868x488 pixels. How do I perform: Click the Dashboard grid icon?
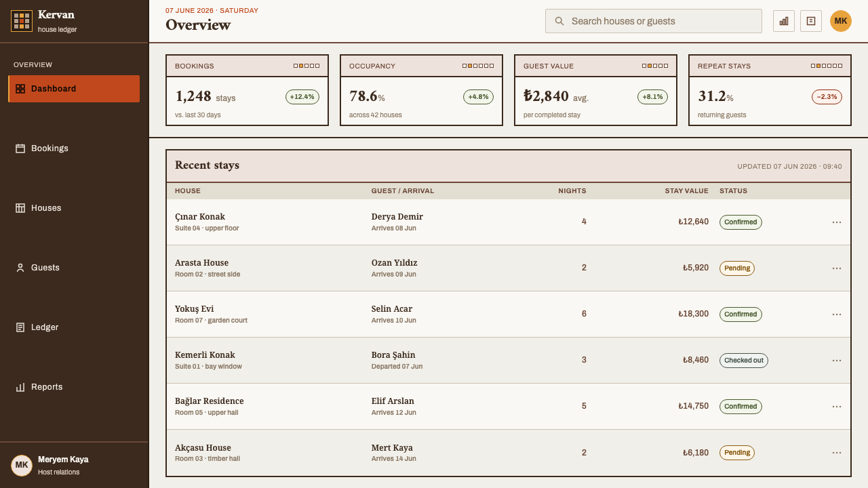(x=20, y=89)
